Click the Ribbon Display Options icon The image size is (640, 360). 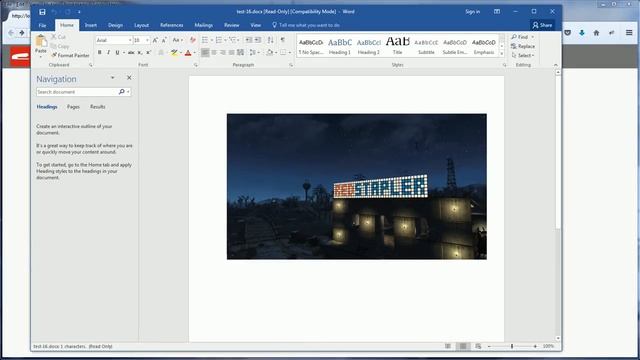497,11
